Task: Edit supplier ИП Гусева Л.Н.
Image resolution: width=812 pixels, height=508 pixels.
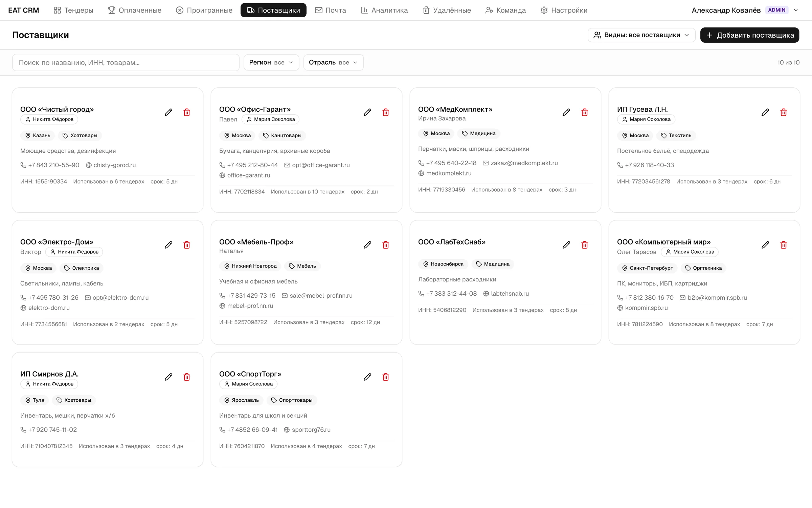Action: point(765,112)
